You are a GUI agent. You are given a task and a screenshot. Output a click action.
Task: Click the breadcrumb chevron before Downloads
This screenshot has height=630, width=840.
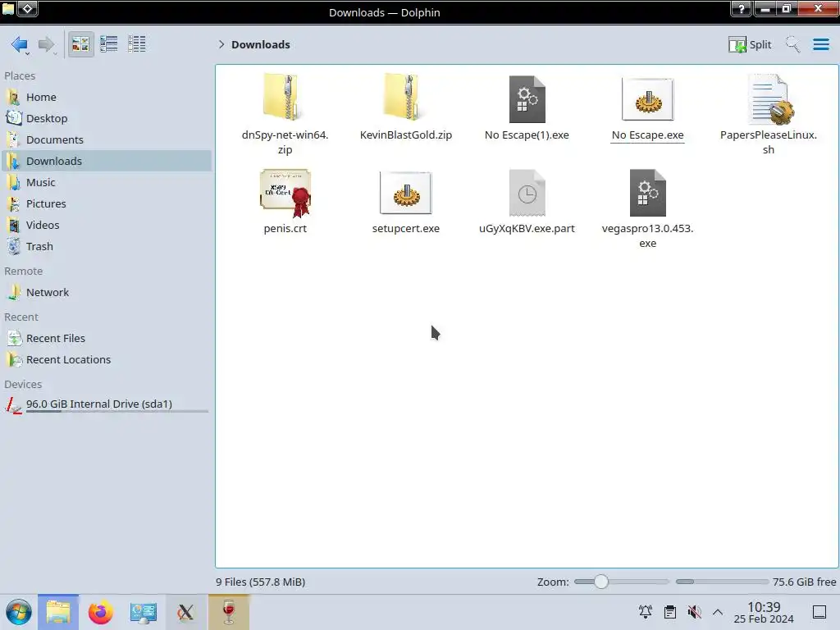(x=221, y=44)
